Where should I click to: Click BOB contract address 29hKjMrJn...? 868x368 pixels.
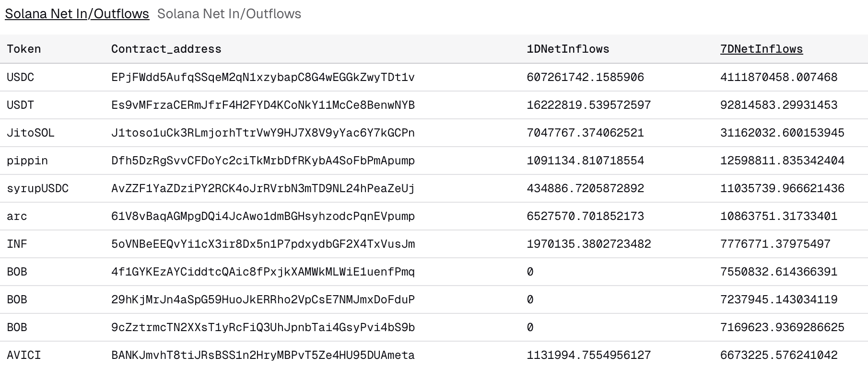point(263,299)
